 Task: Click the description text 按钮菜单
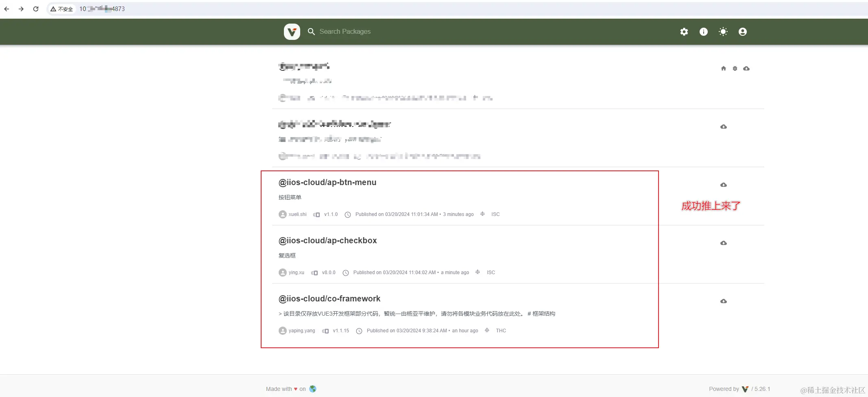point(290,197)
